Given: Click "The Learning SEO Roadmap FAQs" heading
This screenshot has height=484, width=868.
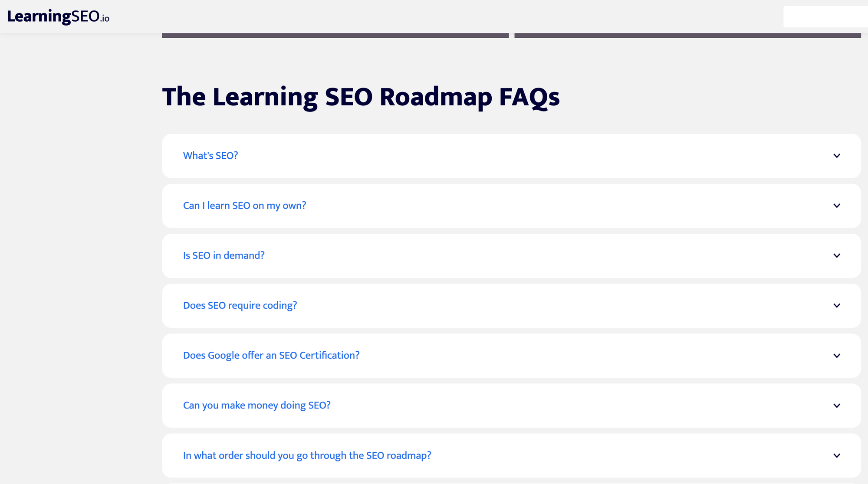Looking at the screenshot, I should [x=361, y=97].
